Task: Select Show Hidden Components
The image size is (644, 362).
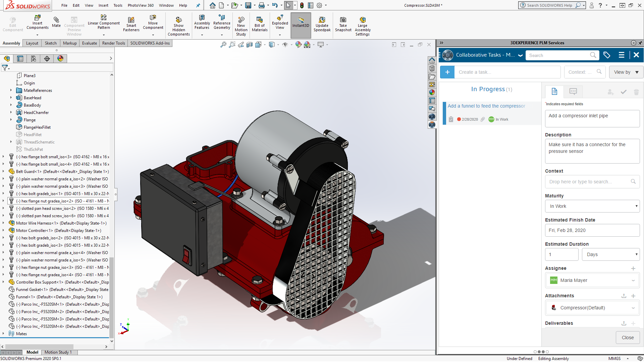Action: pos(179,23)
